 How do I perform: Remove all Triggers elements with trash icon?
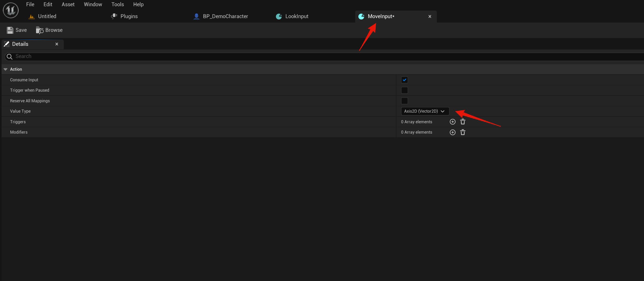click(463, 122)
